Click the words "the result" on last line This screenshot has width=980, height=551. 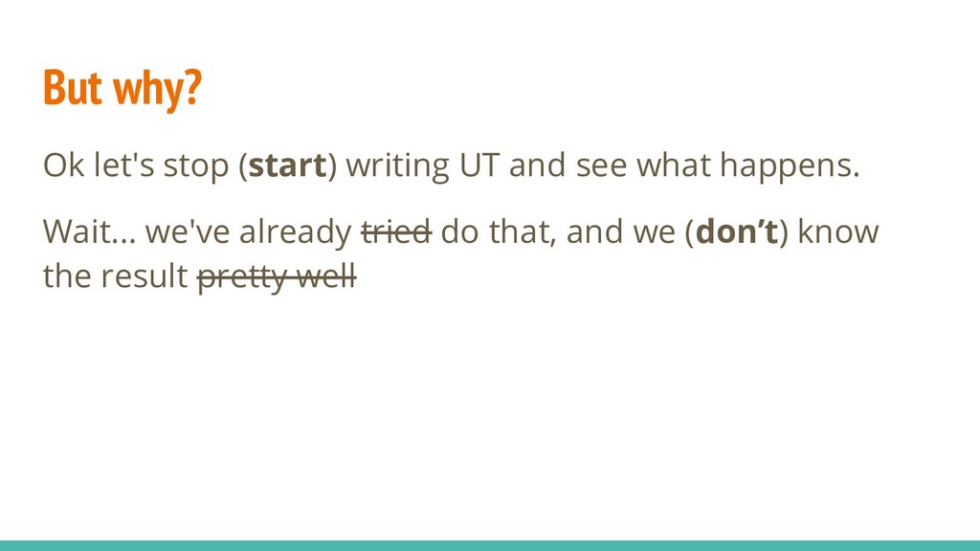coord(115,275)
